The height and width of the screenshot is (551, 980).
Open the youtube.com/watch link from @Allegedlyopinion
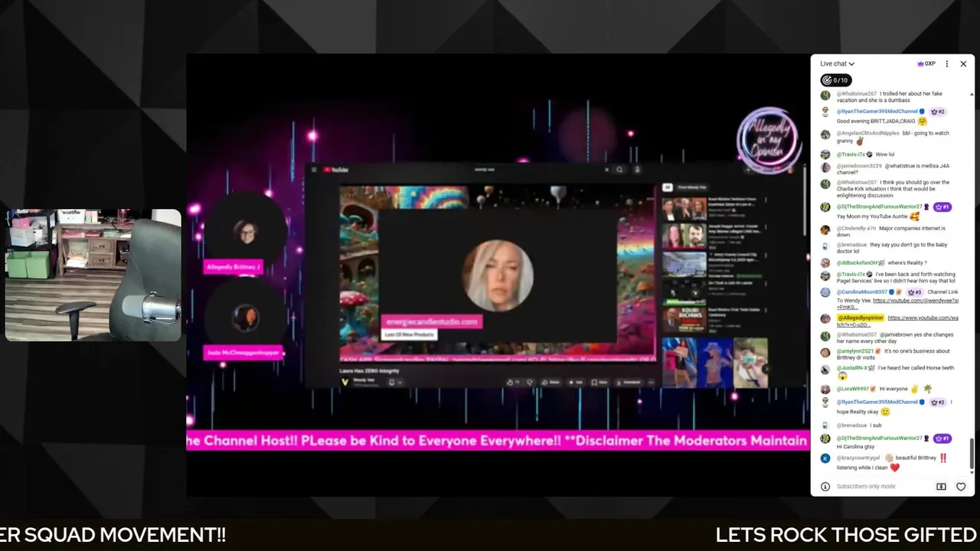point(897,321)
